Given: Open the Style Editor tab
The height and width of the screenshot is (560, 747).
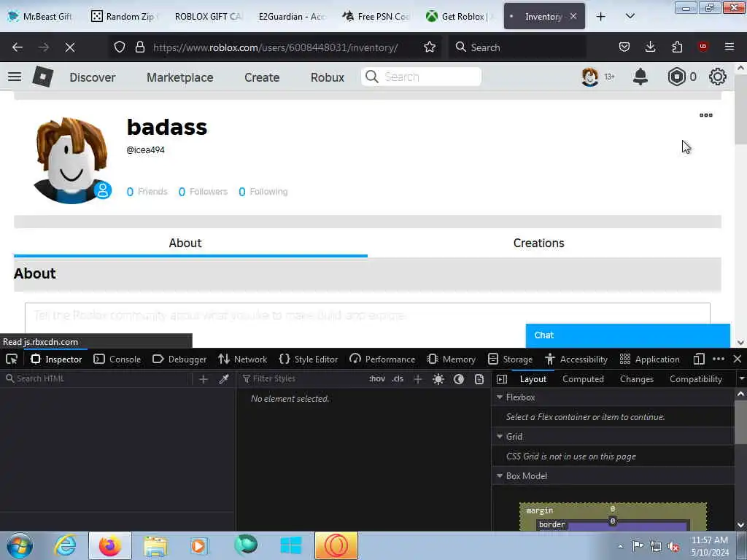Looking at the screenshot, I should pos(309,359).
